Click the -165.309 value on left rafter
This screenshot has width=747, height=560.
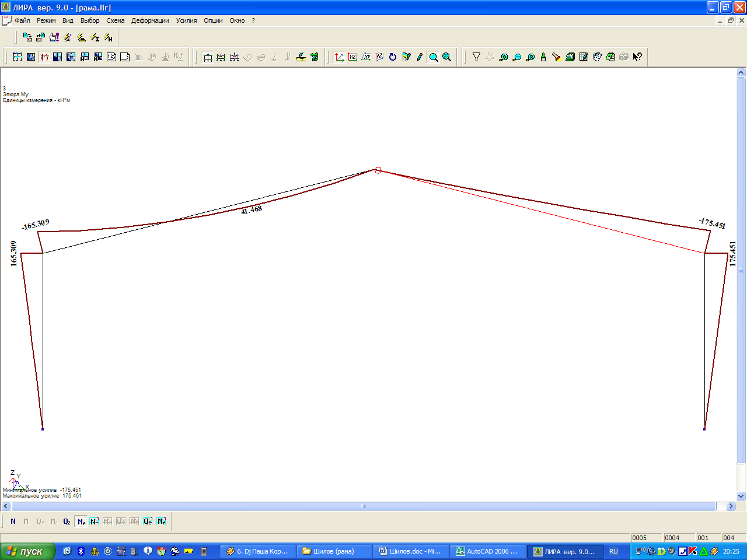click(36, 225)
